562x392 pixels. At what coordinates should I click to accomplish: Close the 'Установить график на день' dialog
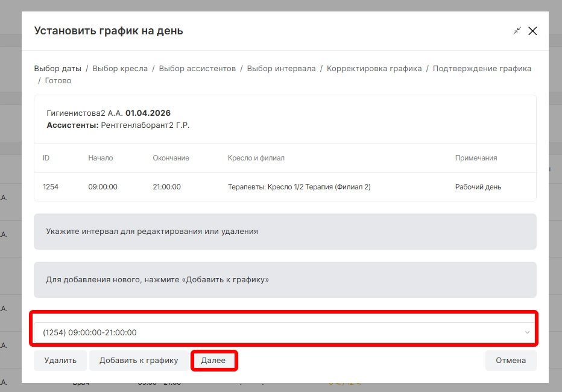[532, 31]
